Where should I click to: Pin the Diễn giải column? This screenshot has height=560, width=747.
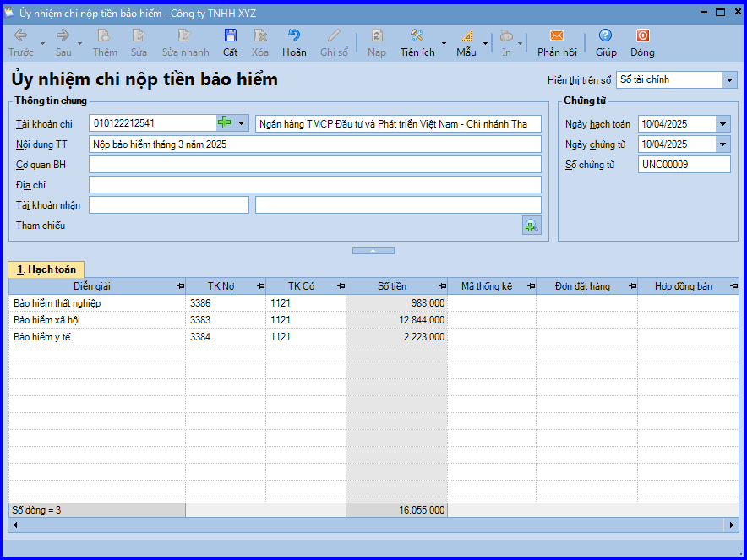click(180, 286)
